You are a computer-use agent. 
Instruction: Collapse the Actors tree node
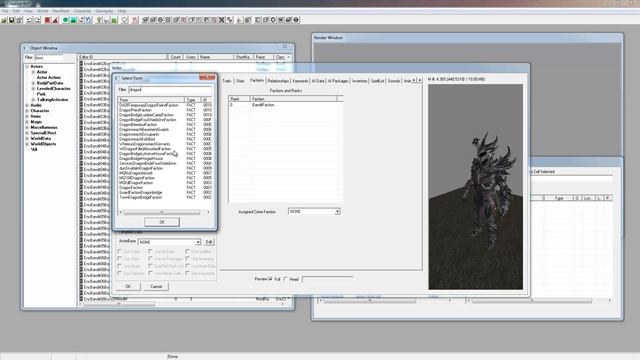(x=27, y=66)
